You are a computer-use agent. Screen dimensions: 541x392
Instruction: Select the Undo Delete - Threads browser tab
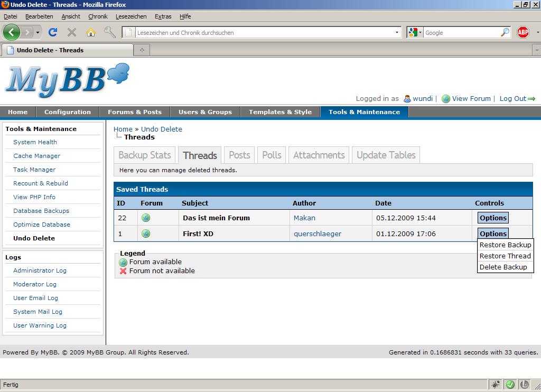(68, 50)
